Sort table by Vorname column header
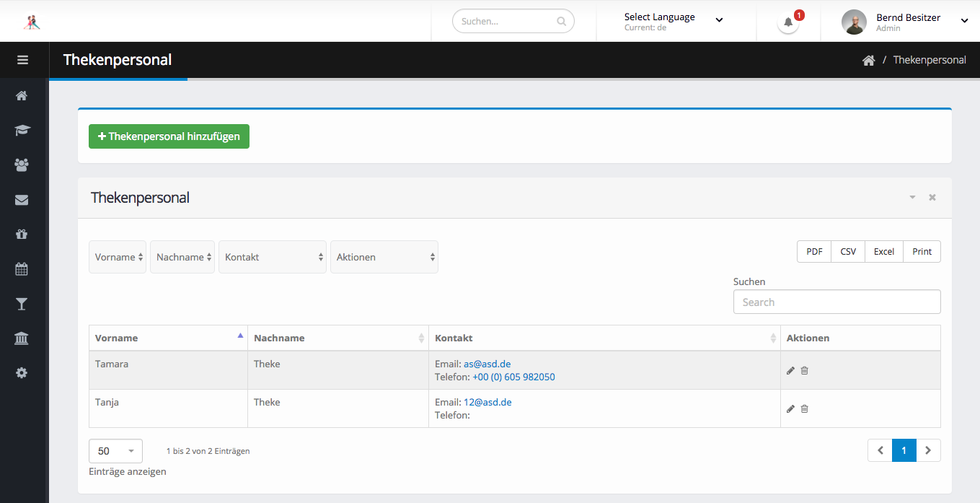The image size is (980, 503). 168,338
